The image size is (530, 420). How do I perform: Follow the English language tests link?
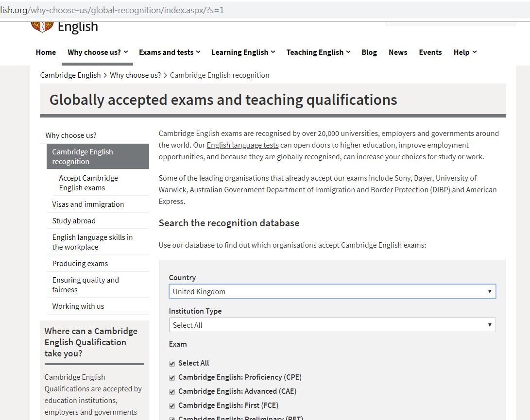coord(242,145)
